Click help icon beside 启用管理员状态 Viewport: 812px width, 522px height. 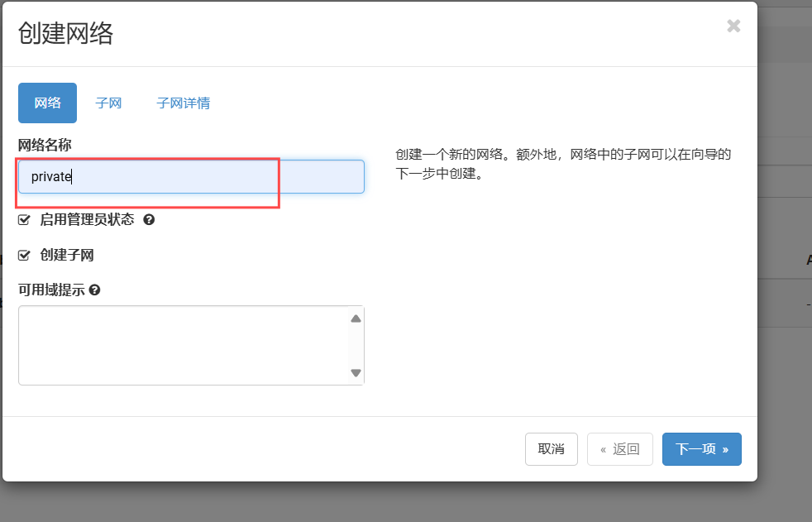(x=149, y=220)
